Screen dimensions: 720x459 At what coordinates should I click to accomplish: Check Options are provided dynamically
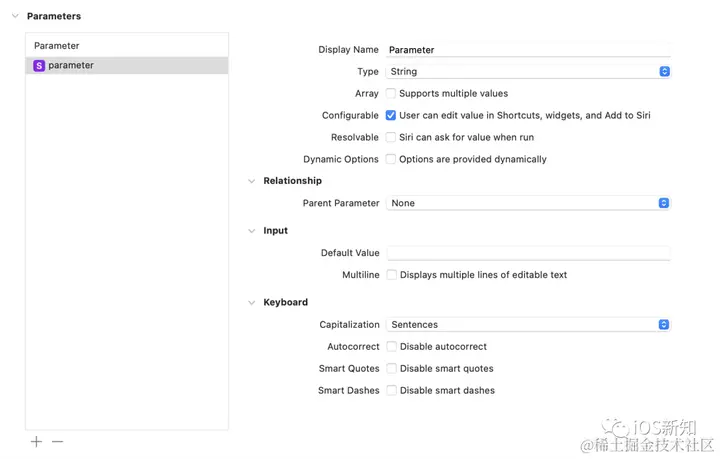(391, 159)
